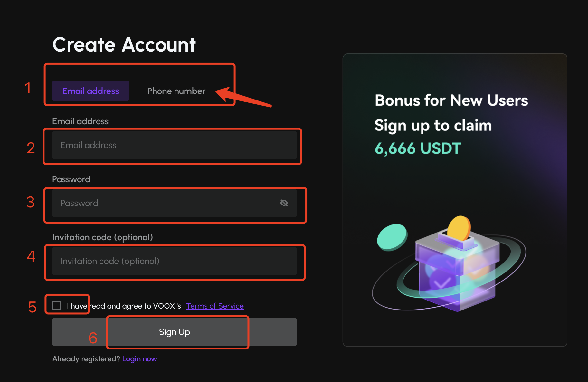Switch to the Phone number tab

(x=176, y=91)
